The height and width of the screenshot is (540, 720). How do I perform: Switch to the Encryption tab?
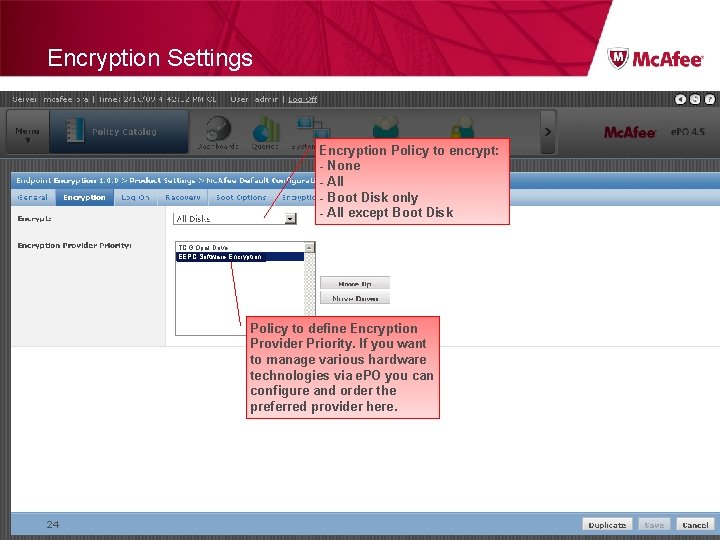click(84, 197)
